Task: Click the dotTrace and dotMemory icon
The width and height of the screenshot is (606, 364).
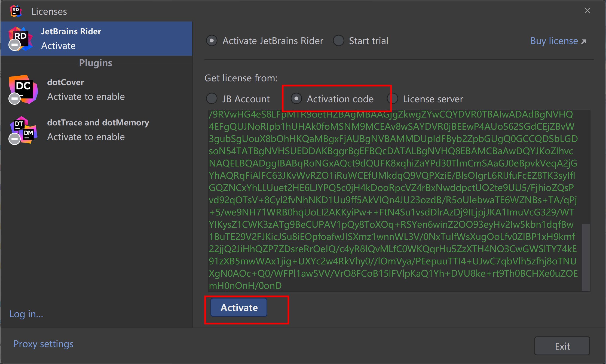Action: [23, 130]
